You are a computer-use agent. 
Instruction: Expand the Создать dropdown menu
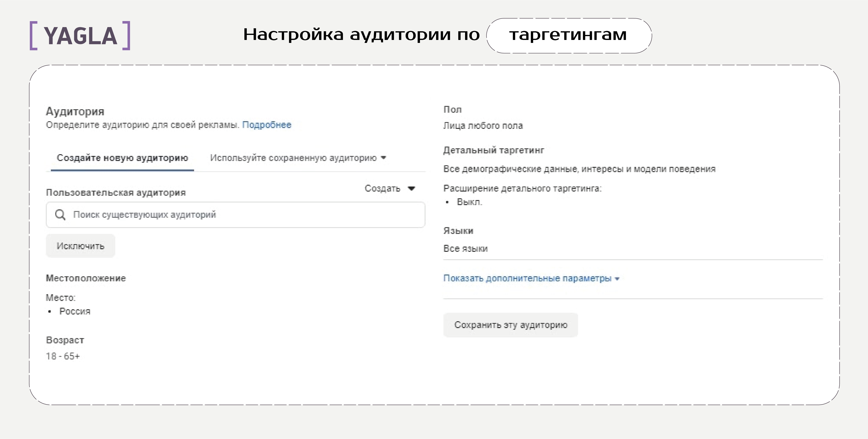pyautogui.click(x=390, y=188)
